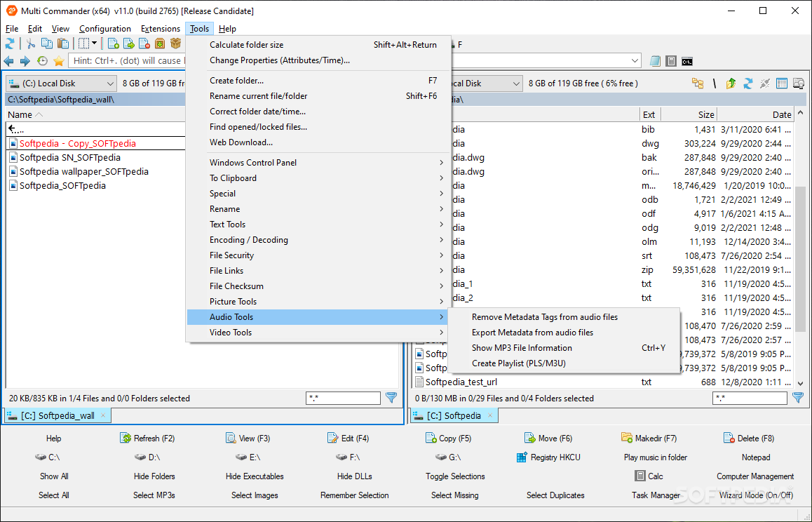Click the Copy (F5) button
The width and height of the screenshot is (812, 522).
tap(449, 438)
